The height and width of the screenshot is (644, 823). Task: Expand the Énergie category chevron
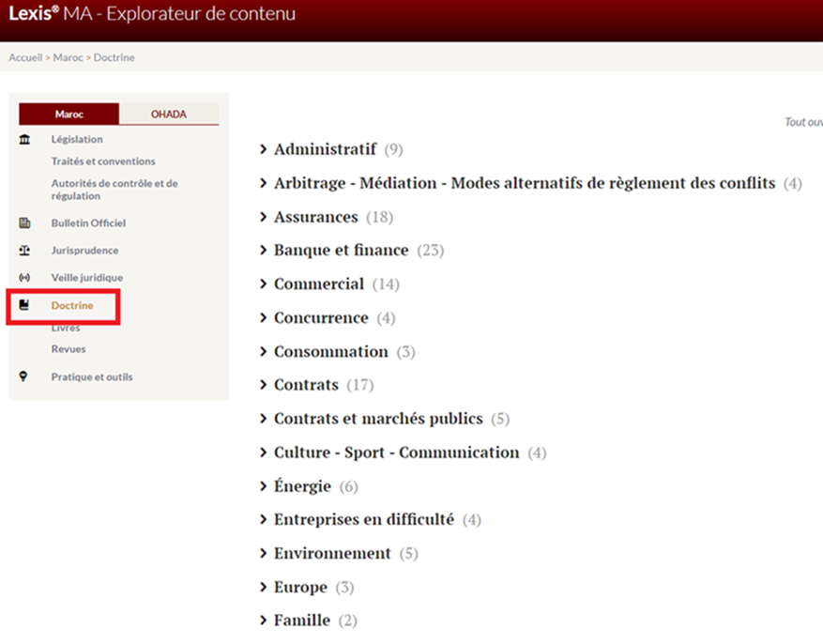click(264, 486)
